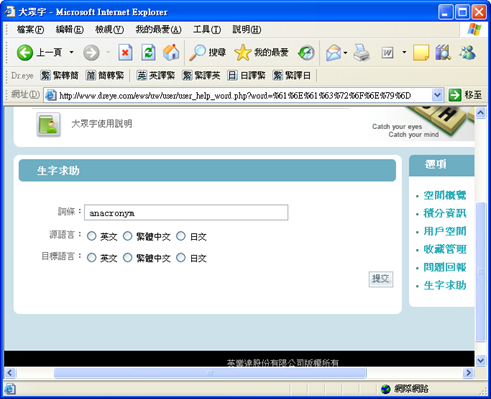Viewport: 491px width, 399px height.
Task: Click the Messenger icon in toolbar
Action: click(467, 52)
